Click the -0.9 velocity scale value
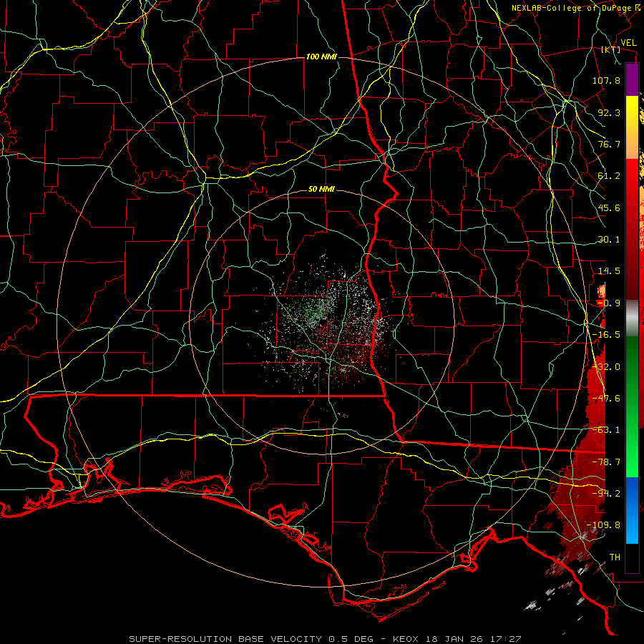644x644 pixels. point(609,303)
